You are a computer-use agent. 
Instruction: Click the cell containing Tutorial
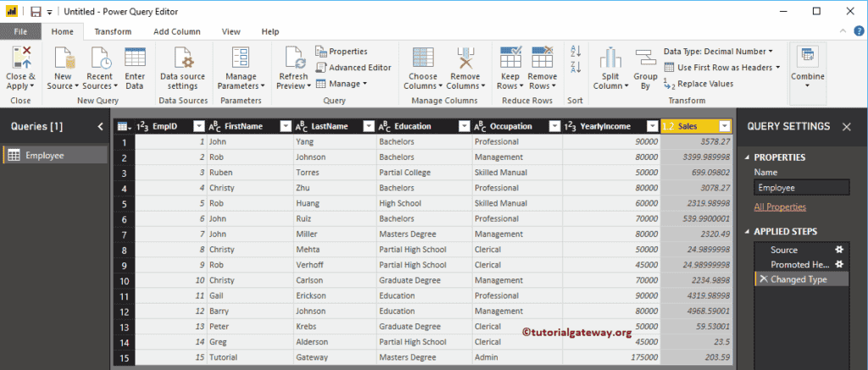click(x=250, y=357)
